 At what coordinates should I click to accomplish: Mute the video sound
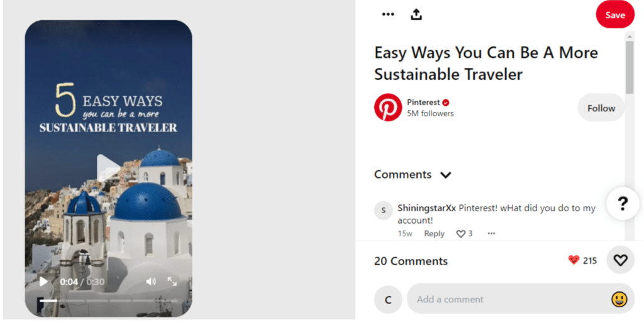click(x=151, y=282)
